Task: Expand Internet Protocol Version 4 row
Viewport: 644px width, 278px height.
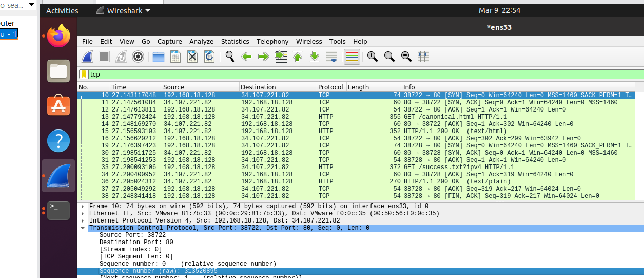Action: [82, 220]
